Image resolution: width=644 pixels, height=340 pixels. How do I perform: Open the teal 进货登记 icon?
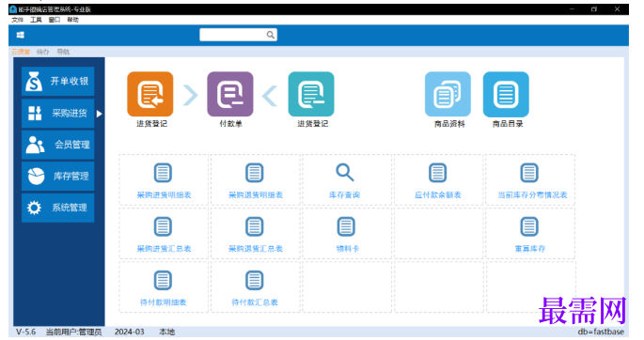click(311, 94)
